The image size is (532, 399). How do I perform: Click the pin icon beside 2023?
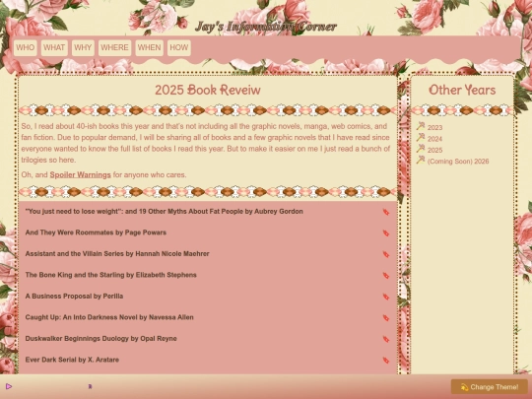point(421,126)
